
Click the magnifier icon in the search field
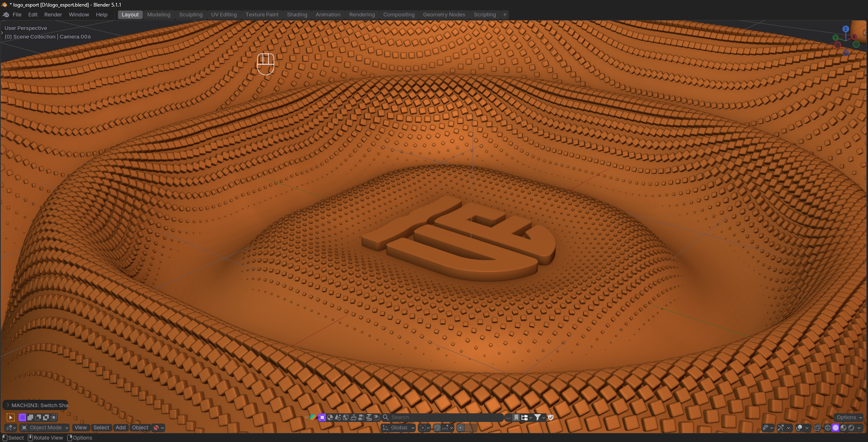pos(386,417)
